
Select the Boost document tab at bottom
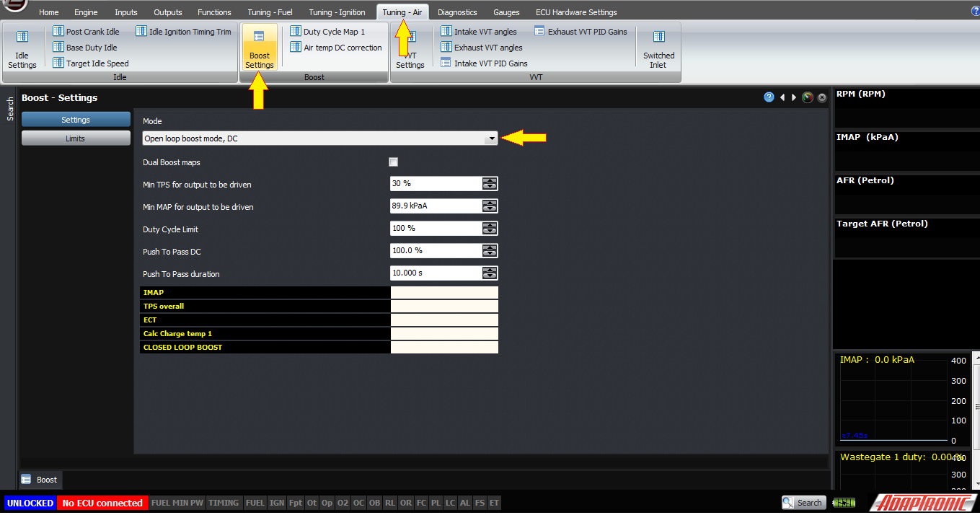40,480
